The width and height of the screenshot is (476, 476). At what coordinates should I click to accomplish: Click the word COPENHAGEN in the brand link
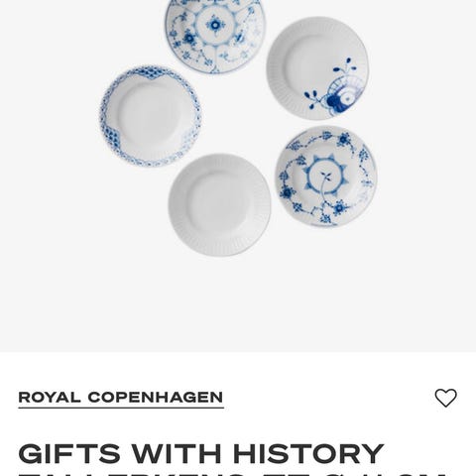[x=156, y=398]
